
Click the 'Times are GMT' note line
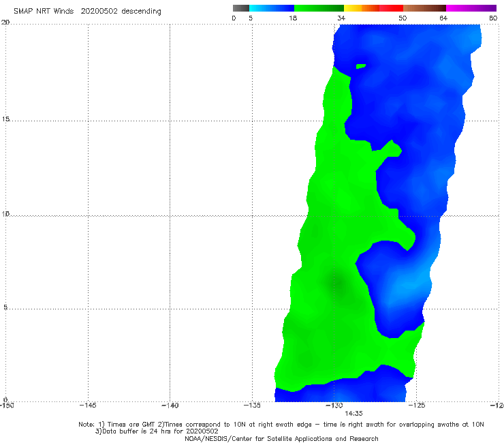(281, 425)
